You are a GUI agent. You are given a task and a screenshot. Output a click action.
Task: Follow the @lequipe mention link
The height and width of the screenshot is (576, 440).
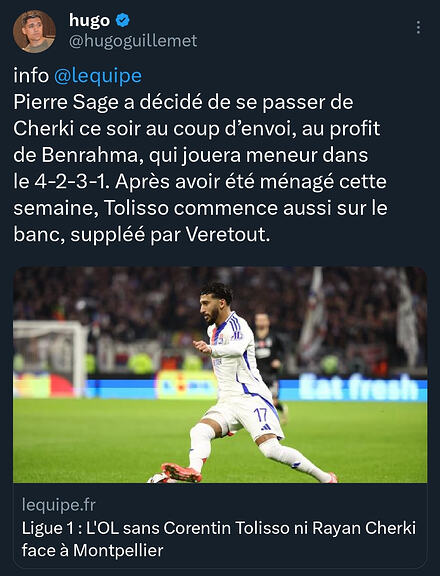[x=98, y=76]
